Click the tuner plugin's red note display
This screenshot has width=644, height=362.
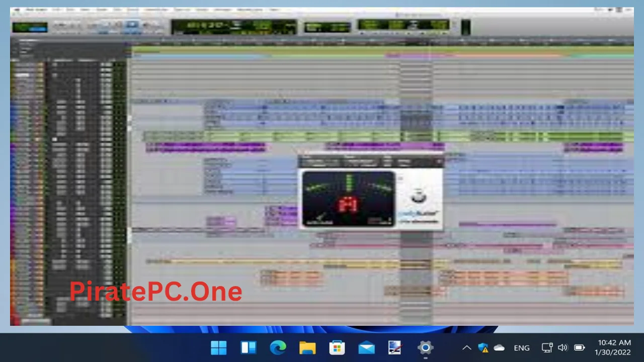point(348,204)
